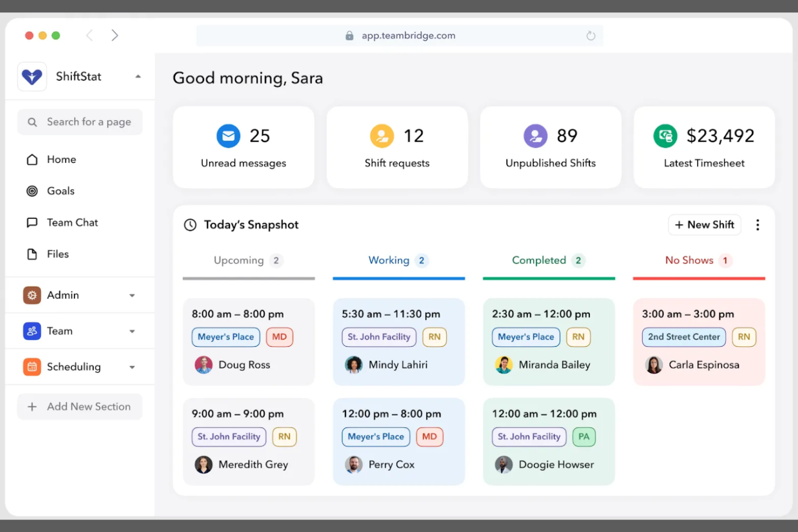Viewport: 798px width, 532px height.
Task: Click the Meyer's Place tag on Perry Cox's shift
Action: coord(376,437)
